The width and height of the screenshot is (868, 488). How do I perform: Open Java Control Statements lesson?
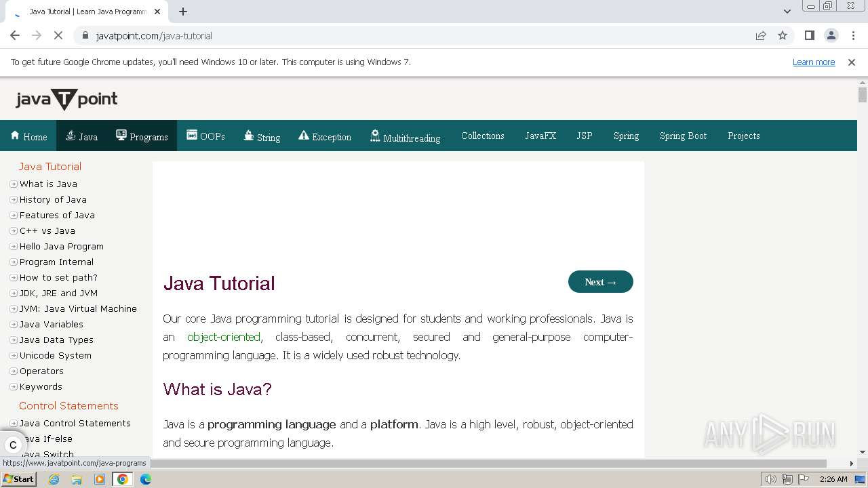coord(75,423)
